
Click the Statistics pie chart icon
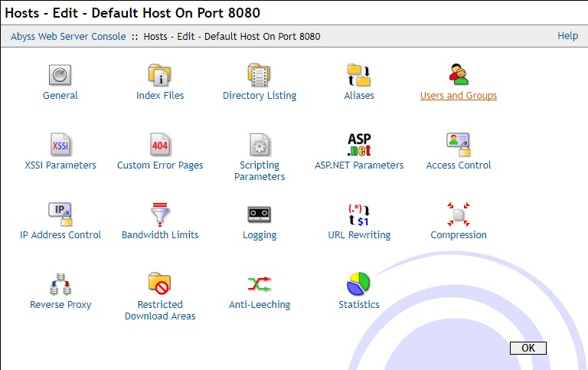[358, 284]
